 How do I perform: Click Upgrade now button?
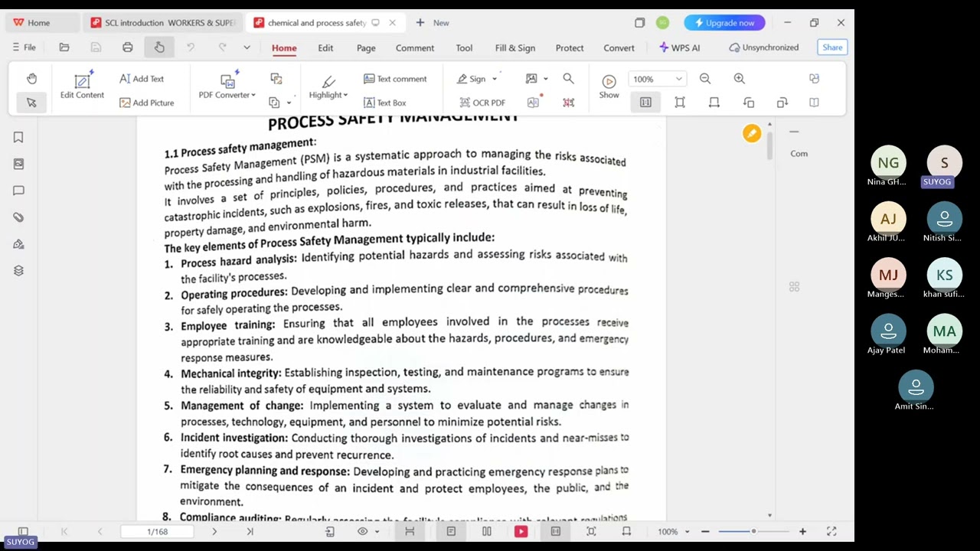pos(724,23)
